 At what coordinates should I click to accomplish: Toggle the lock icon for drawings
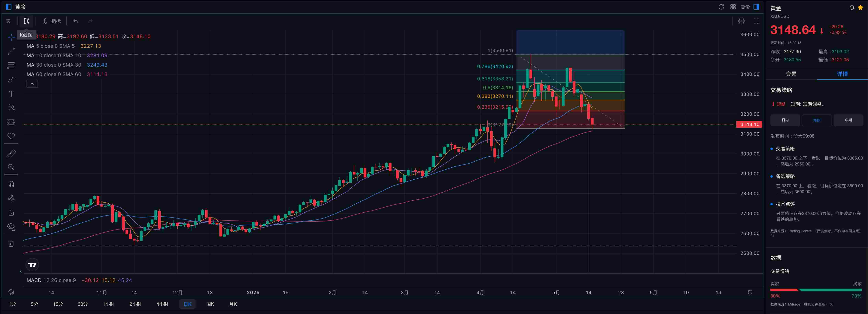click(11, 212)
